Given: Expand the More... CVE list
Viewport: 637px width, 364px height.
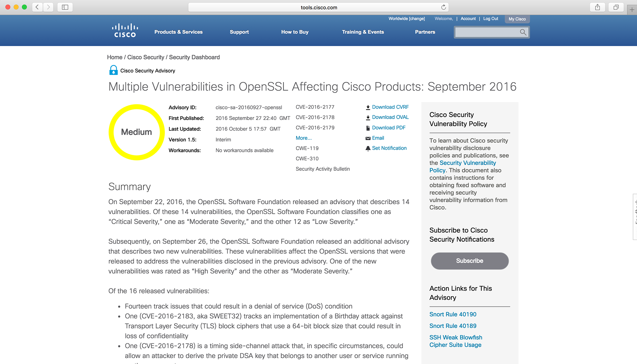Looking at the screenshot, I should coord(304,138).
